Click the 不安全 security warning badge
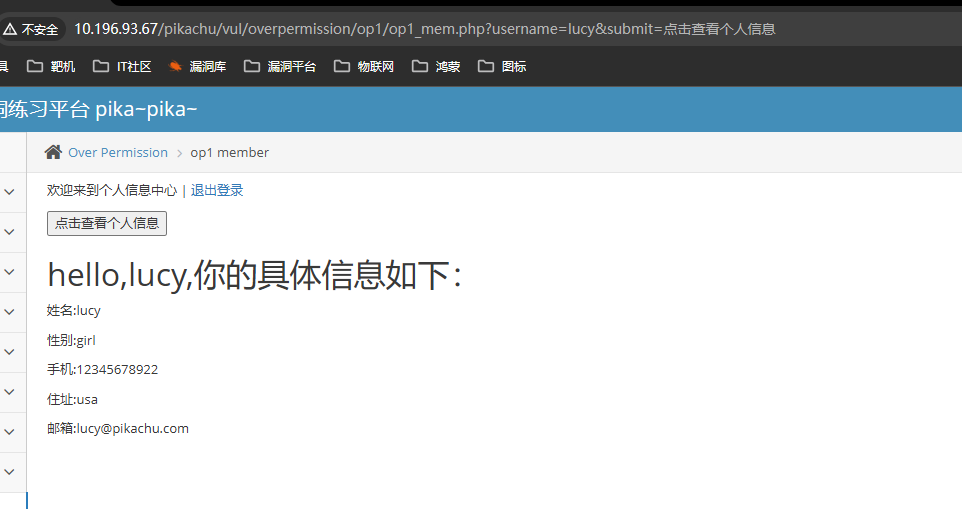 (x=31, y=29)
